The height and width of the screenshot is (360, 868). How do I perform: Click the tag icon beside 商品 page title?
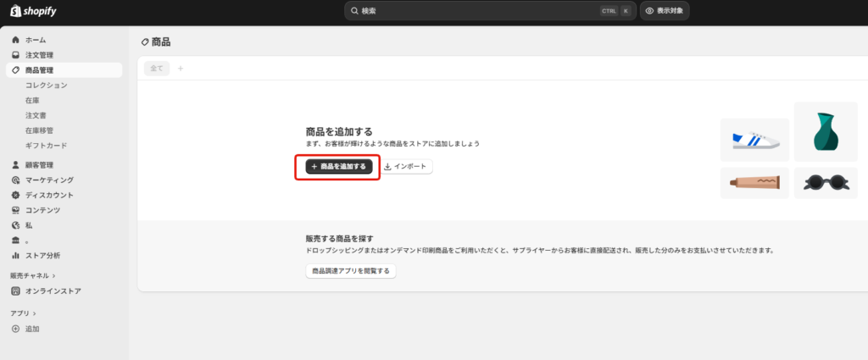tap(145, 42)
